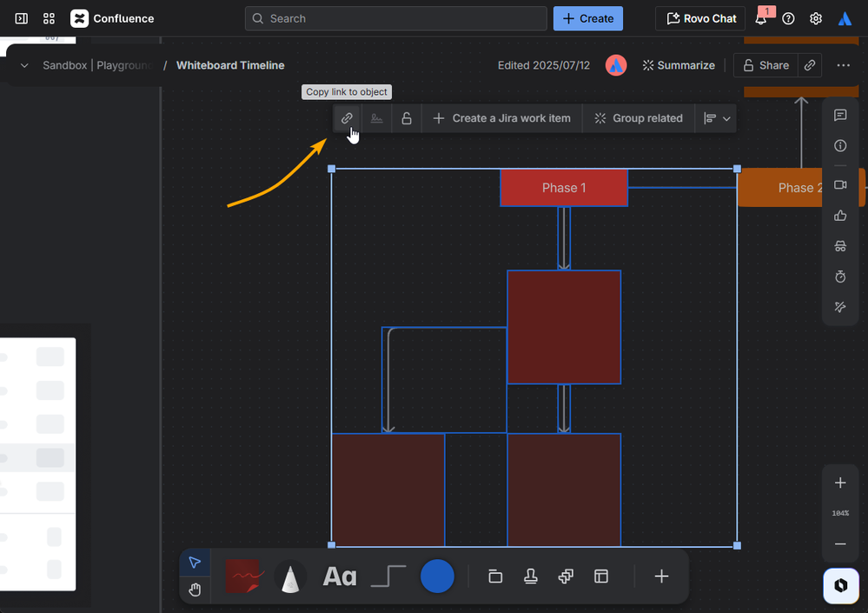Select the pen marker tool
868x613 pixels.
[x=290, y=576]
